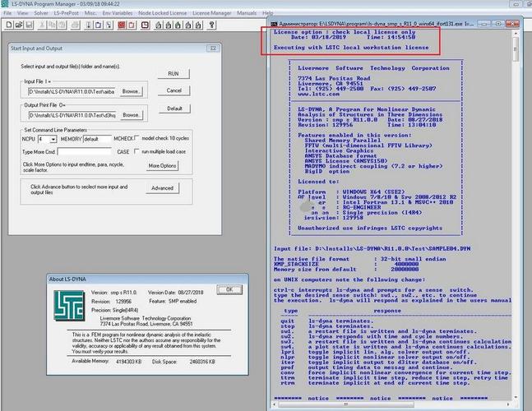Click the Paste toolbar icon
Screen dimensions: 532x411
pyautogui.click(x=62, y=25)
